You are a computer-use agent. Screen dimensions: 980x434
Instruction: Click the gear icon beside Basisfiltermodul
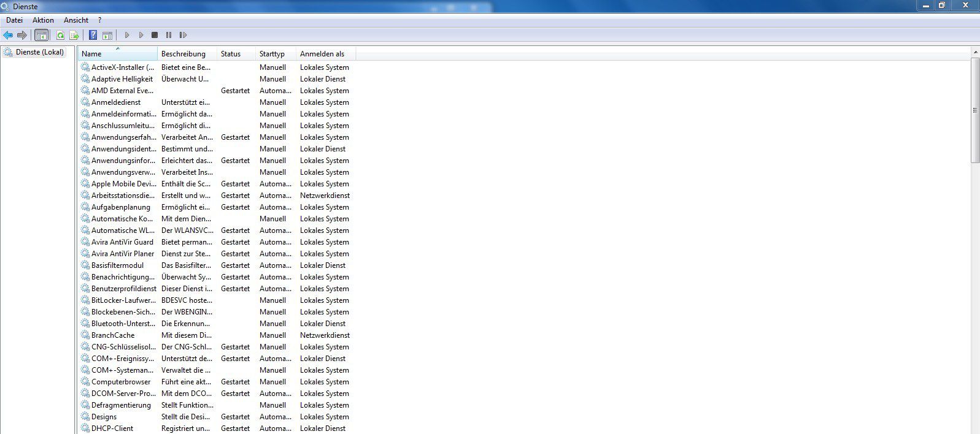(85, 265)
